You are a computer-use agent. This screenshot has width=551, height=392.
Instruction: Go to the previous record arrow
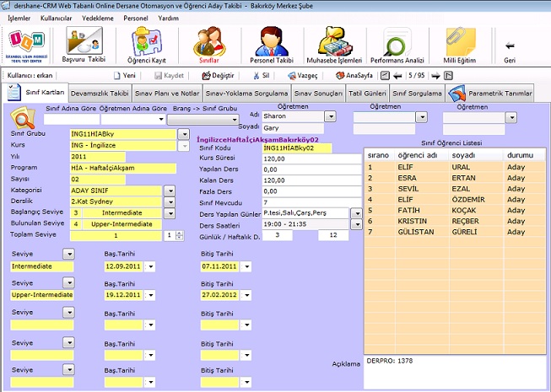coord(397,76)
